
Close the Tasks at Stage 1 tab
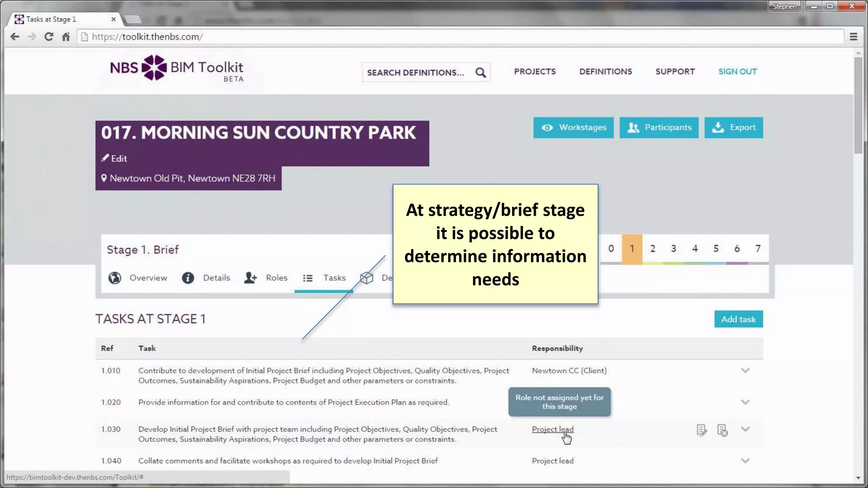click(113, 19)
